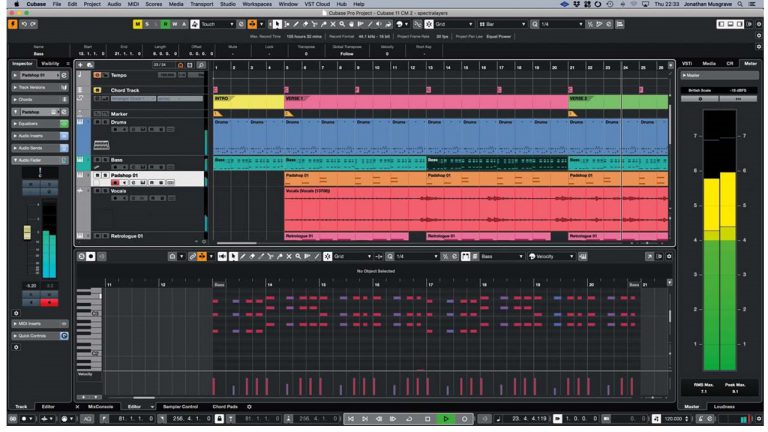Click the editor Solo button
Image resolution: width=768 pixels, height=432 pixels.
(x=81, y=256)
